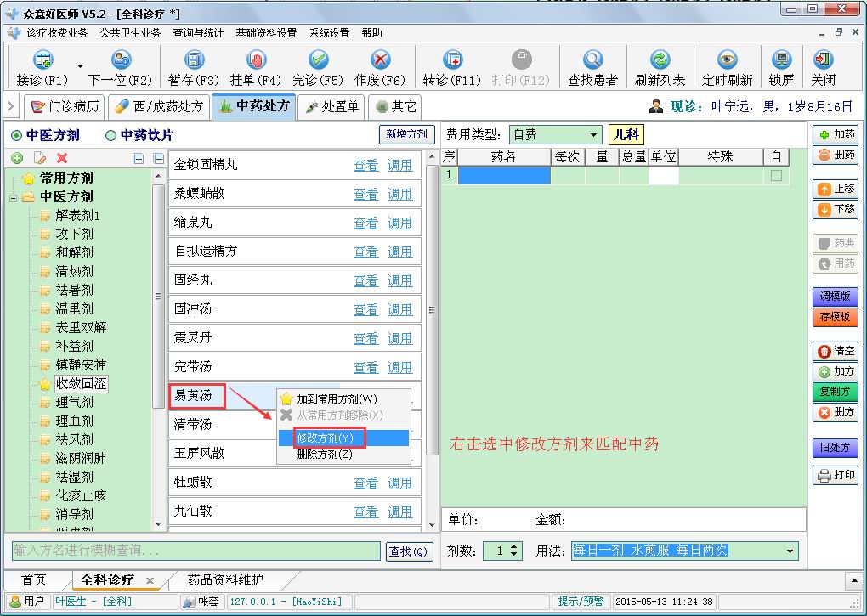Click the 药名 cell in row 1
The width and height of the screenshot is (867, 616).
[504, 176]
